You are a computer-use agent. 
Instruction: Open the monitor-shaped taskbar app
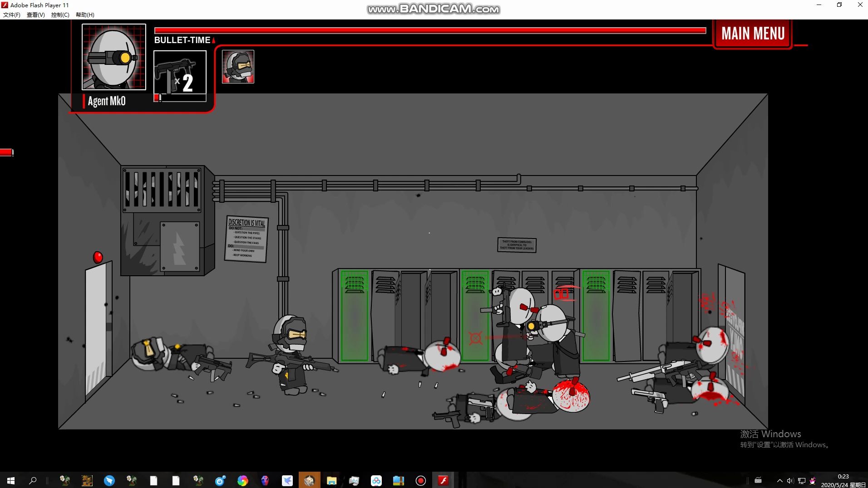coord(354,480)
